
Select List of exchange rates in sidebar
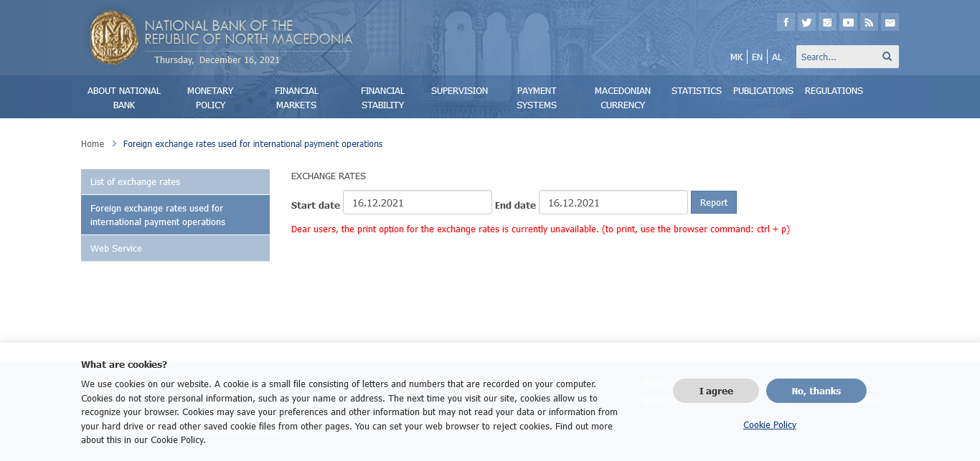pos(175,182)
